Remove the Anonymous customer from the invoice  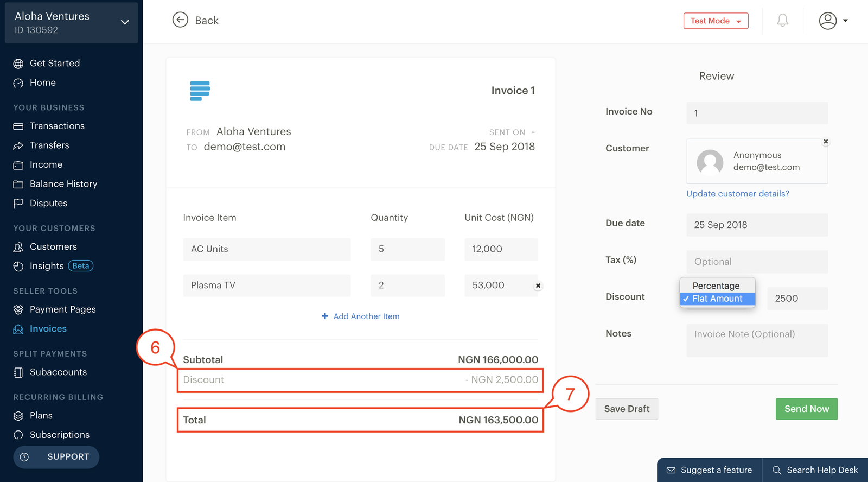point(826,142)
